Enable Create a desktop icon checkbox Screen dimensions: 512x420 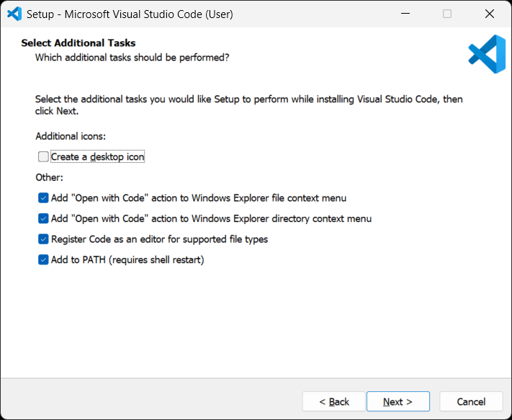point(43,157)
